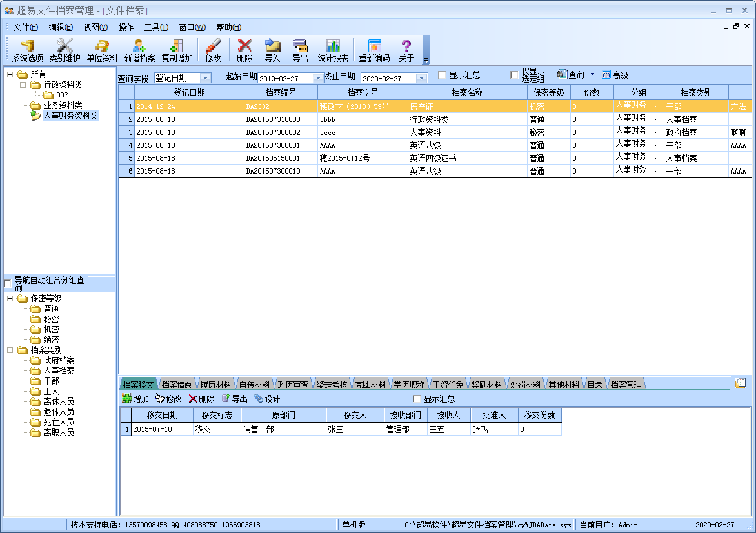Open the 终止日期 date dropdown
The image size is (756, 533).
[x=421, y=78]
